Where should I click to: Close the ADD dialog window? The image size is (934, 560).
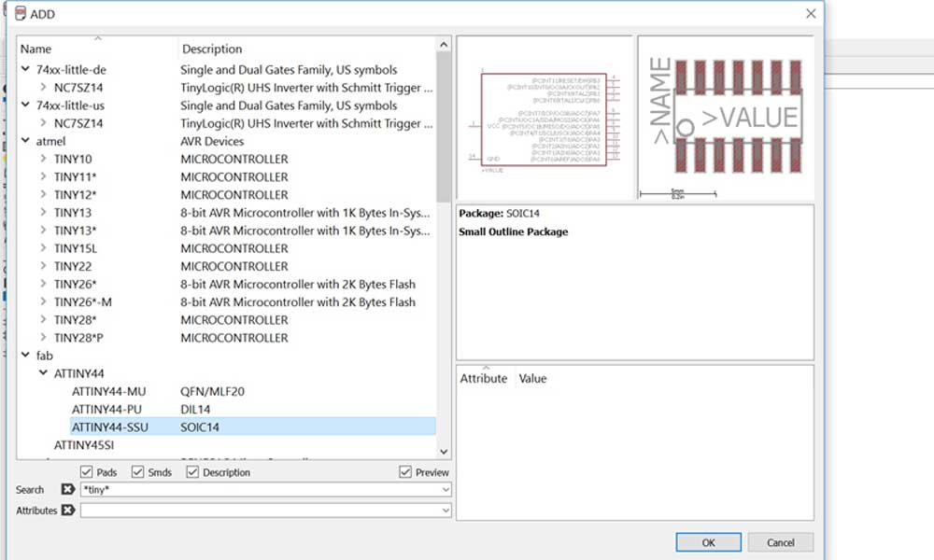pos(811,13)
